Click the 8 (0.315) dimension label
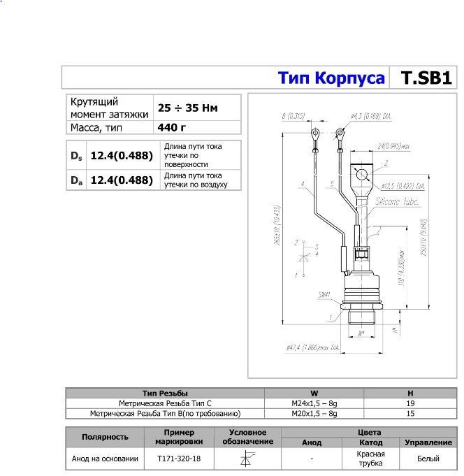The width and height of the screenshot is (464, 476). [x=293, y=116]
